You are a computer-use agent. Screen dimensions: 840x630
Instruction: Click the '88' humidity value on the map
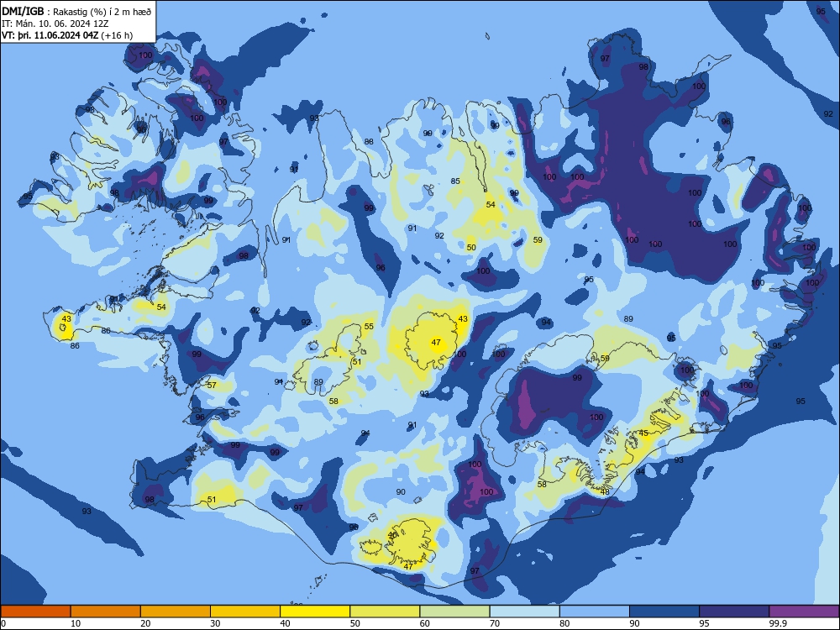[369, 141]
